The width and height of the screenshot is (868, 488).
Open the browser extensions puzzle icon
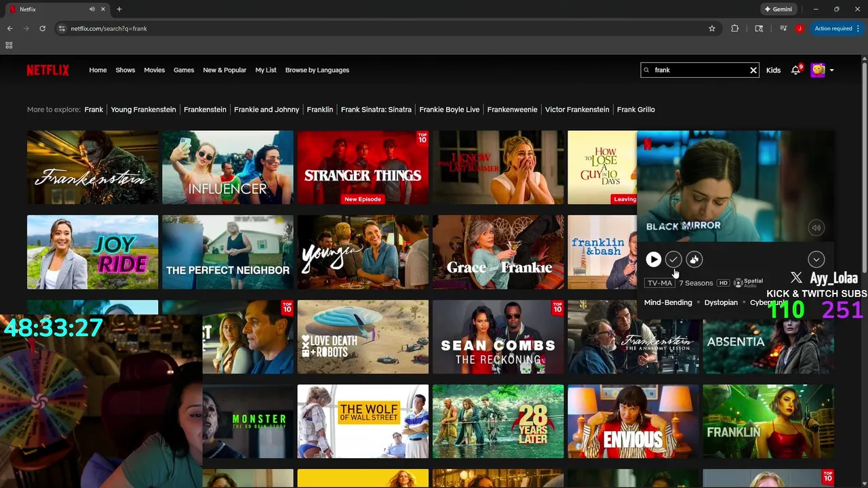pos(734,28)
